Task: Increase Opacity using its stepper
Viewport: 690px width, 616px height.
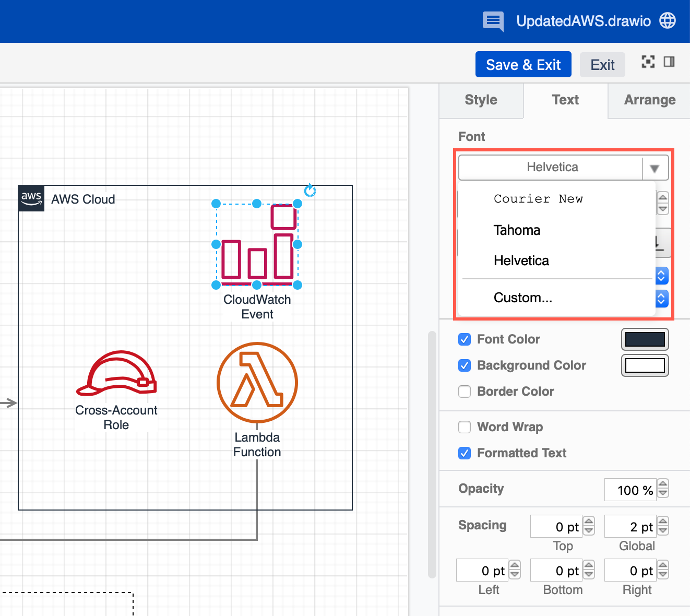Action: [x=663, y=485]
